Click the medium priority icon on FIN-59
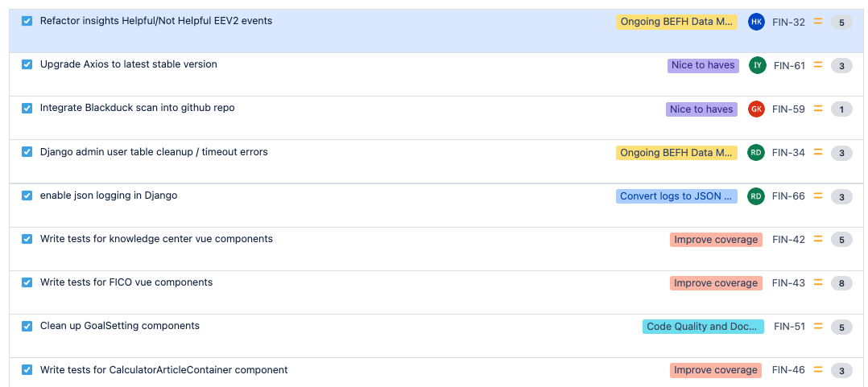This screenshot has height=387, width=868. [x=818, y=109]
